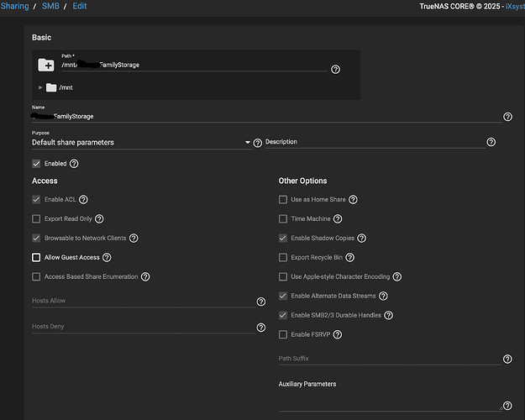Toggle the Enable ACL checkbox
This screenshot has height=420, width=525.
click(x=36, y=200)
